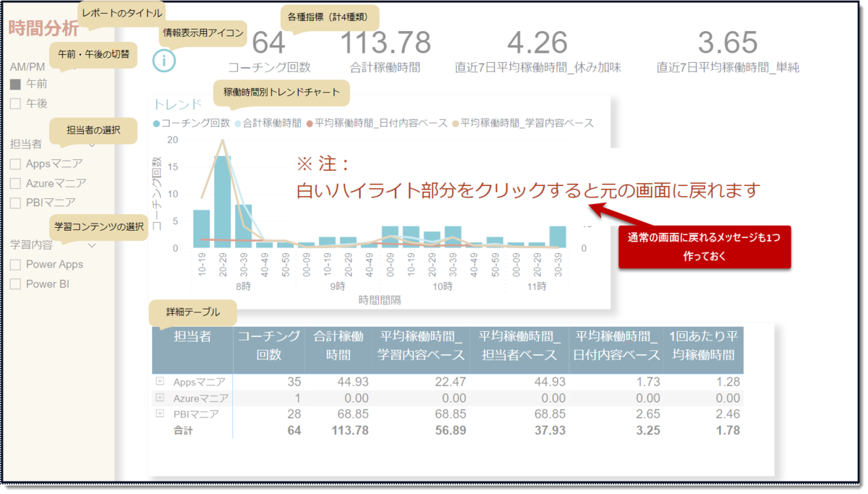The width and height of the screenshot is (868, 494).
Task: Select the Power Apps learning content checkbox
Action: [15, 265]
